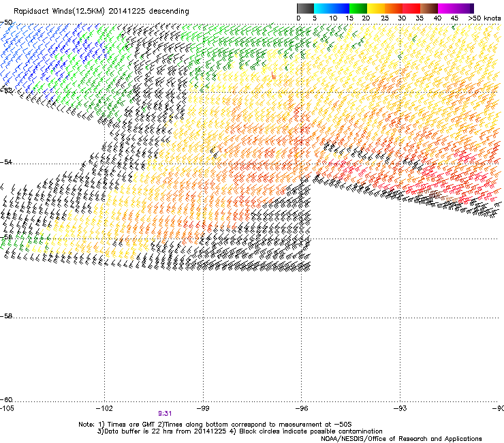
Task: Click the '25' tick label on the legend
Action: 385,18
